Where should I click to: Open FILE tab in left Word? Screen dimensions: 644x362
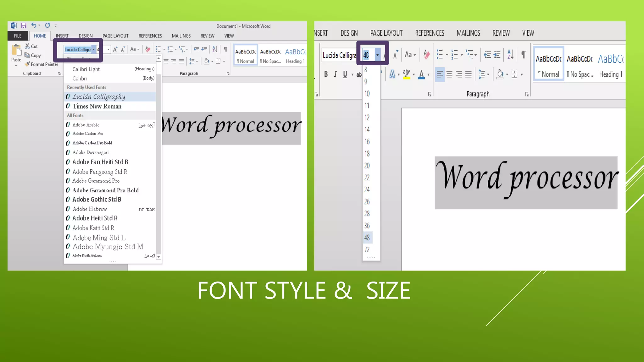[x=18, y=36]
